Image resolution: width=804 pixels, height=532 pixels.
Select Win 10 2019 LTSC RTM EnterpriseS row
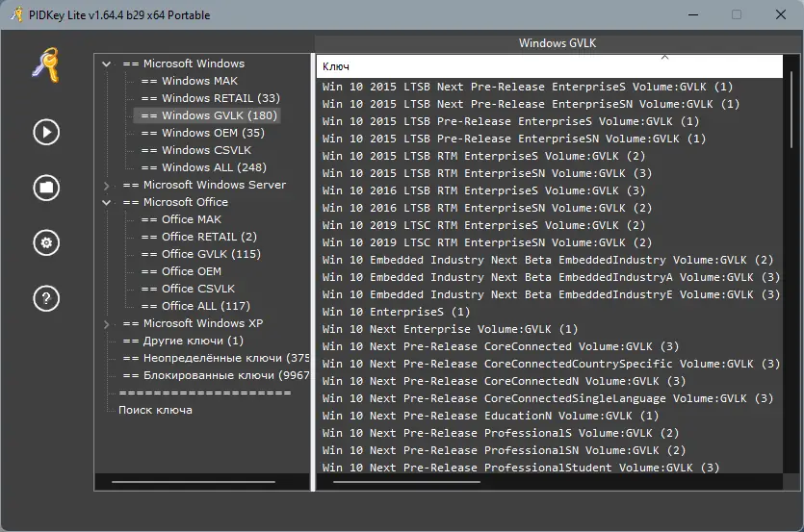point(486,225)
